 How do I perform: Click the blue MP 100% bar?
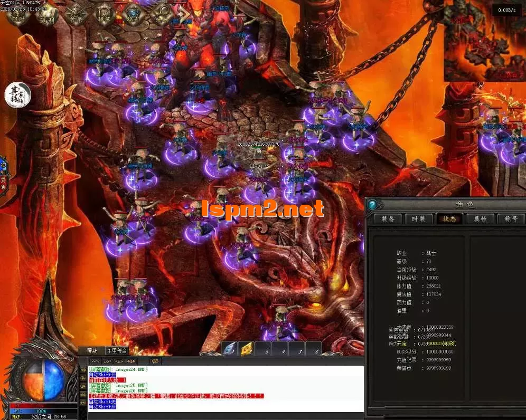click(44, 411)
